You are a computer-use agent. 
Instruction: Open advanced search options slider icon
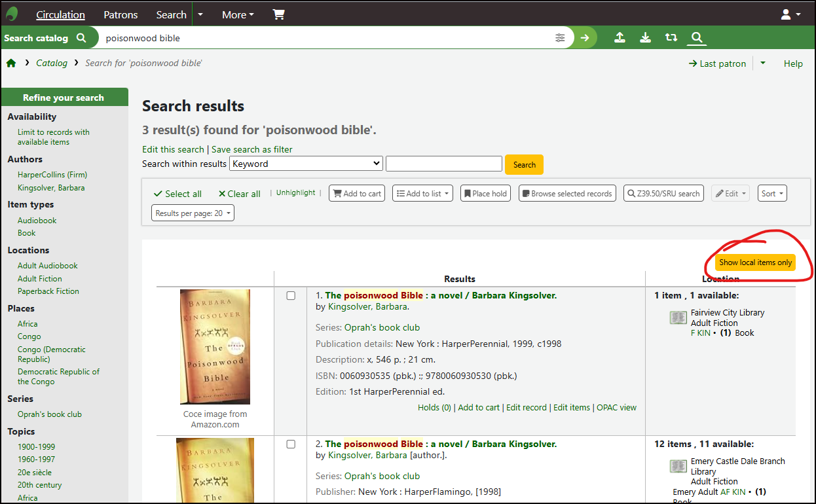560,38
